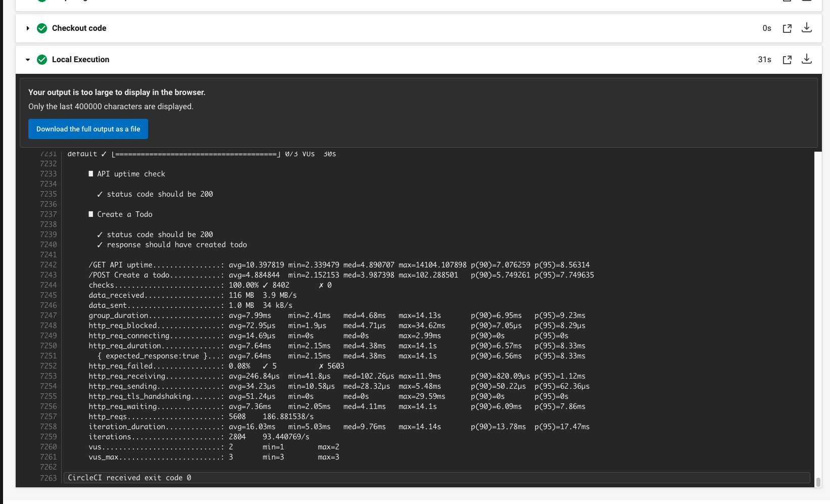Click the external link icon on the topmost step
This screenshot has width=830, height=504.
click(x=787, y=1)
